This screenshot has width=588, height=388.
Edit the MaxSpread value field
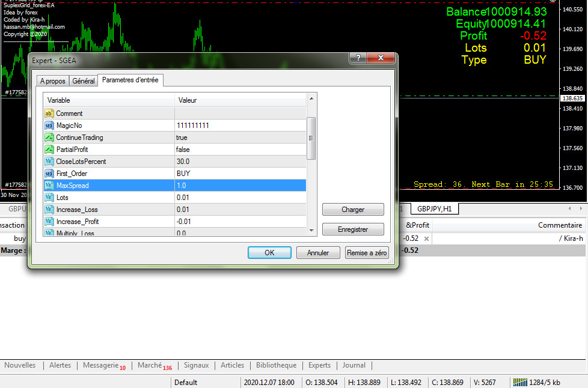(240, 186)
